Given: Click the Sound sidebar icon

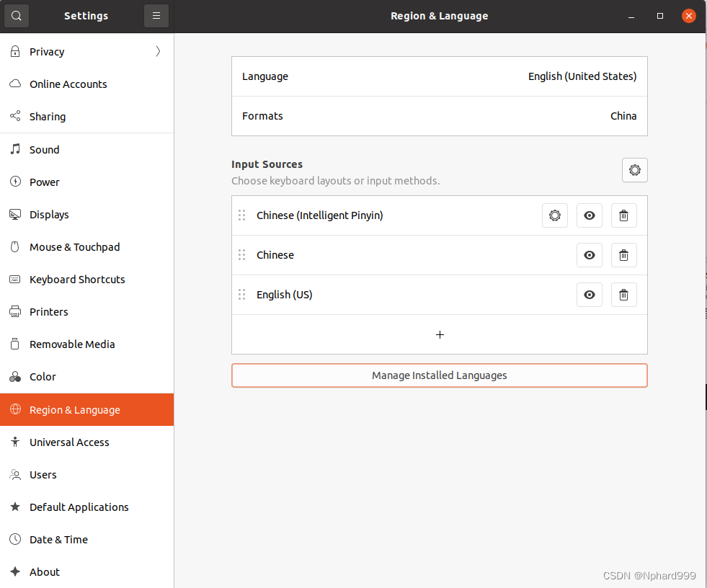Looking at the screenshot, I should 14,149.
